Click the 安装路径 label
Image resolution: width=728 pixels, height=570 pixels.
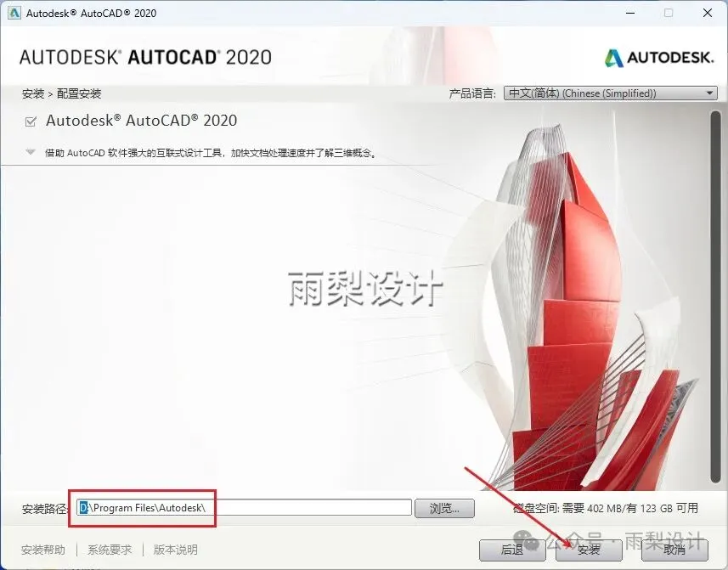[45, 509]
